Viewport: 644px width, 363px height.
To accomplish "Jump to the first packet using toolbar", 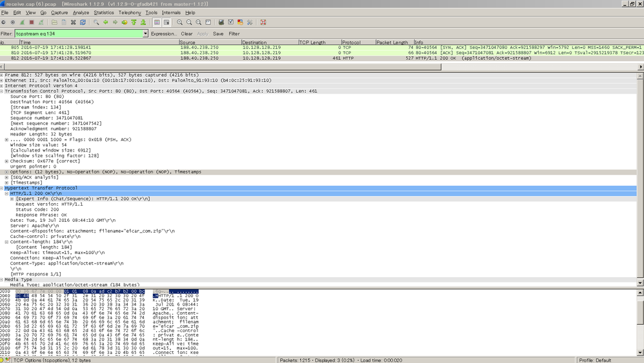I will click(134, 23).
